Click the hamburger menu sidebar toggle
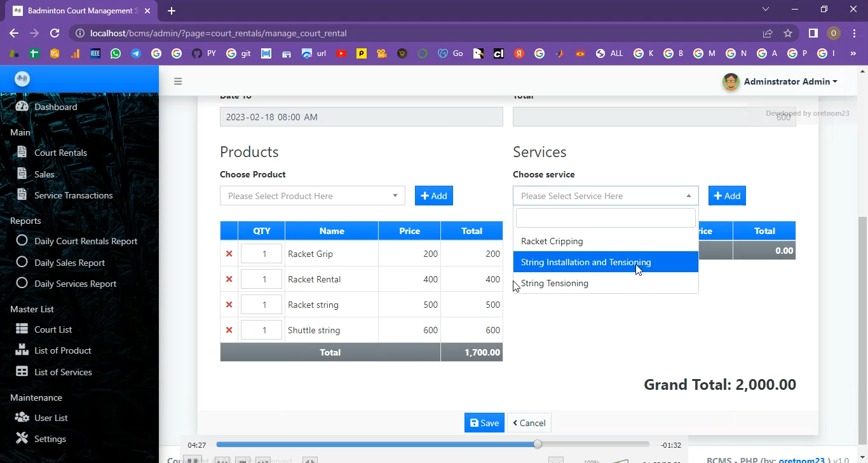The image size is (868, 463). tap(178, 81)
